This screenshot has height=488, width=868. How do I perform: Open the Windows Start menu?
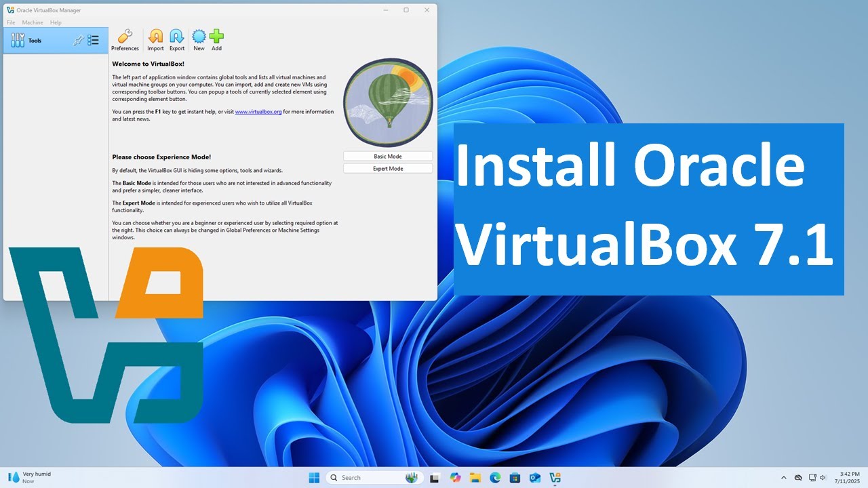[x=314, y=478]
